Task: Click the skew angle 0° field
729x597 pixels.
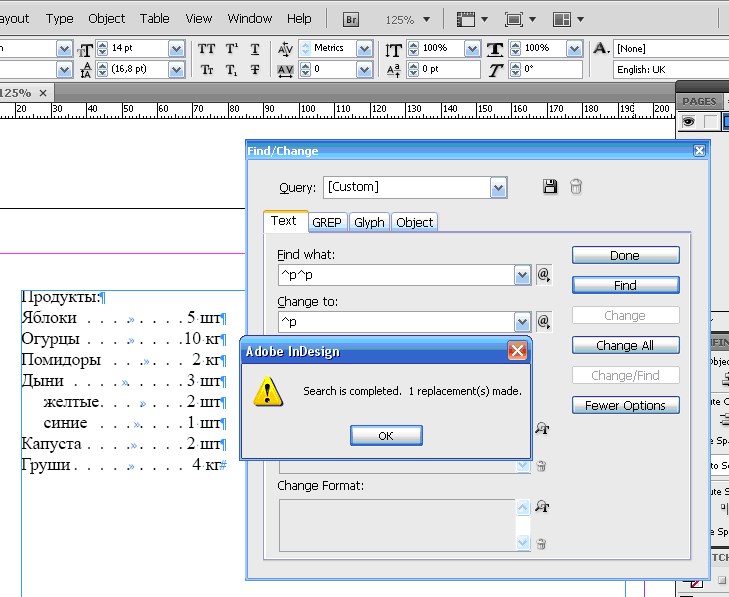Action: pyautogui.click(x=552, y=70)
